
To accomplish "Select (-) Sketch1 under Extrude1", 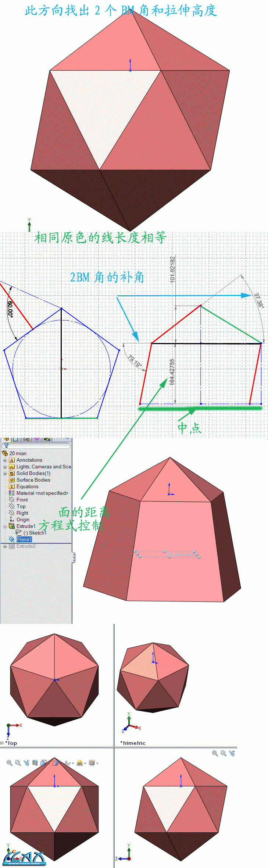I will click(x=35, y=533).
